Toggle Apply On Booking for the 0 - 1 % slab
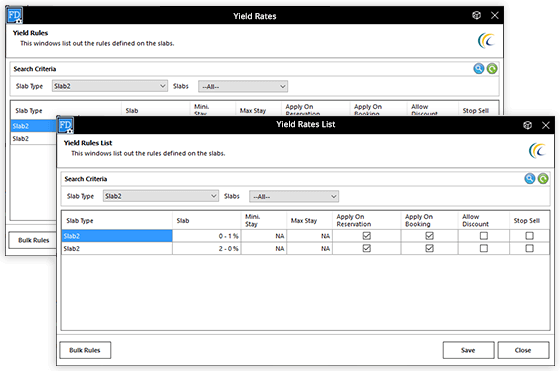Screen dimensions: 560x371 (x=429, y=236)
